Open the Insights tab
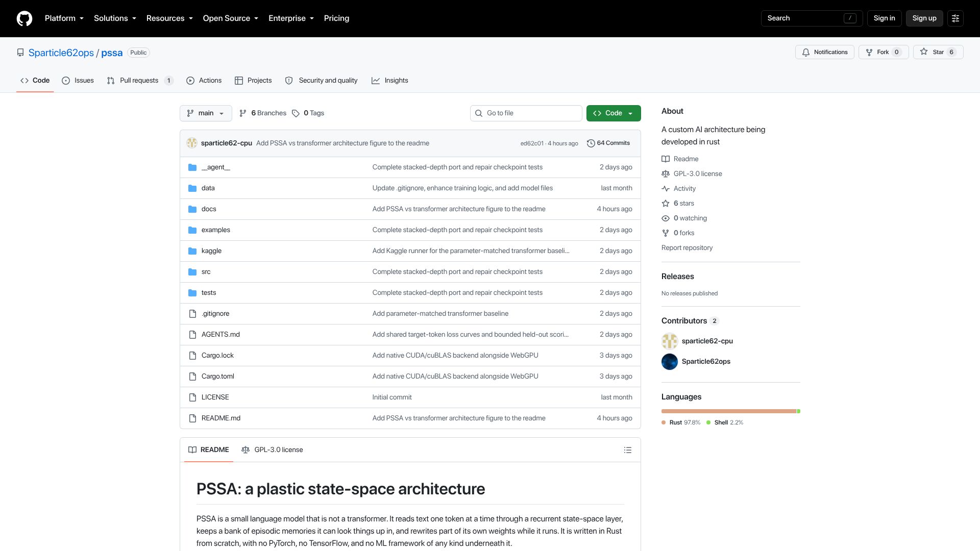This screenshot has width=980, height=551. (389, 81)
